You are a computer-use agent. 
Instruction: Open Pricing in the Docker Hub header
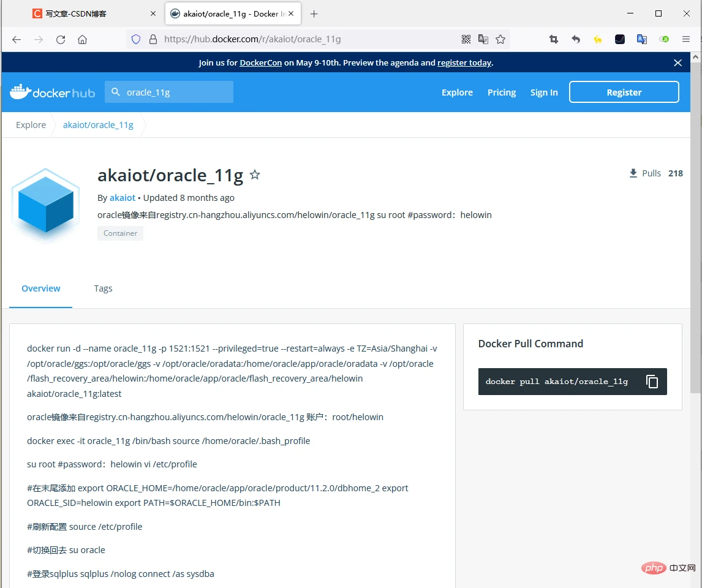[x=502, y=92]
